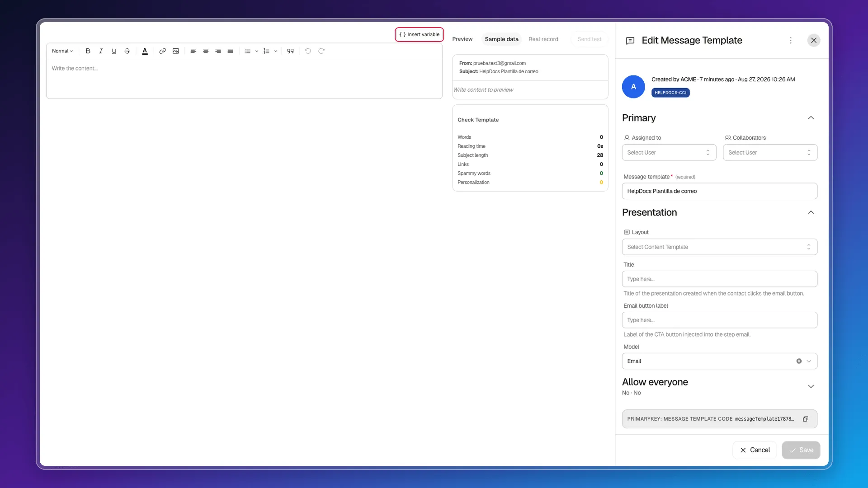The width and height of the screenshot is (868, 488).
Task: Center align the text
Action: [x=206, y=51]
